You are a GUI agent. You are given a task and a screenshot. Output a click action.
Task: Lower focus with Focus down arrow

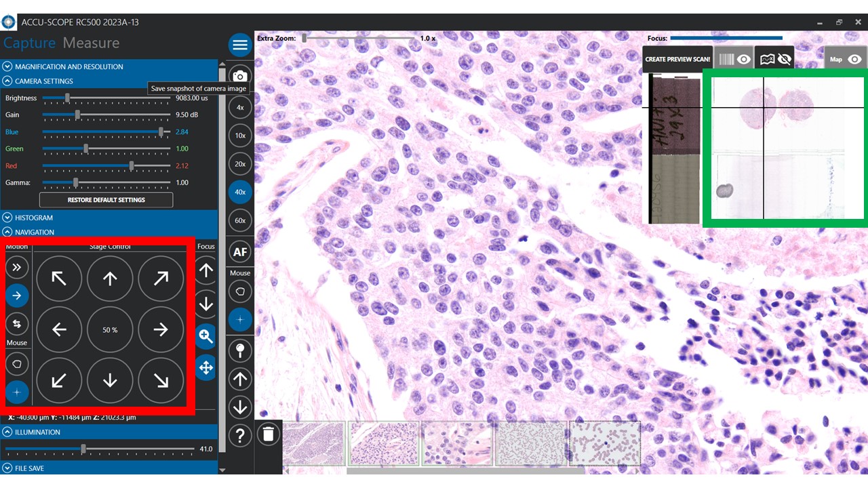pyautogui.click(x=206, y=304)
